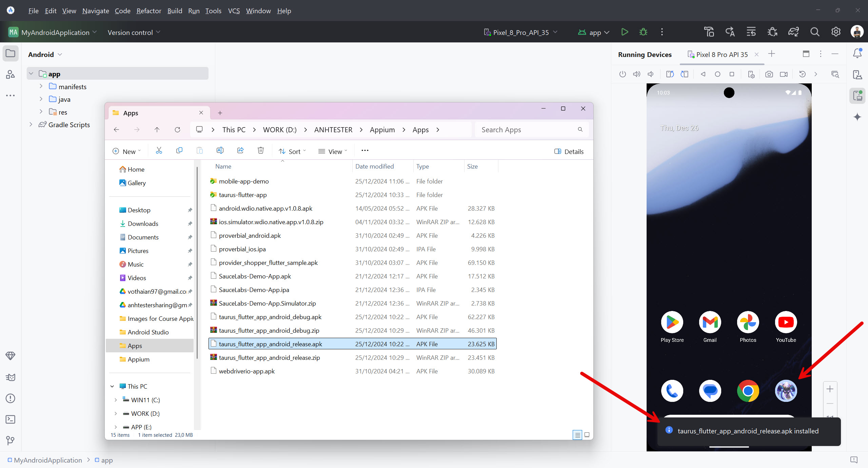This screenshot has width=868, height=468.
Task: Start emulator screen recording icon
Action: (784, 74)
